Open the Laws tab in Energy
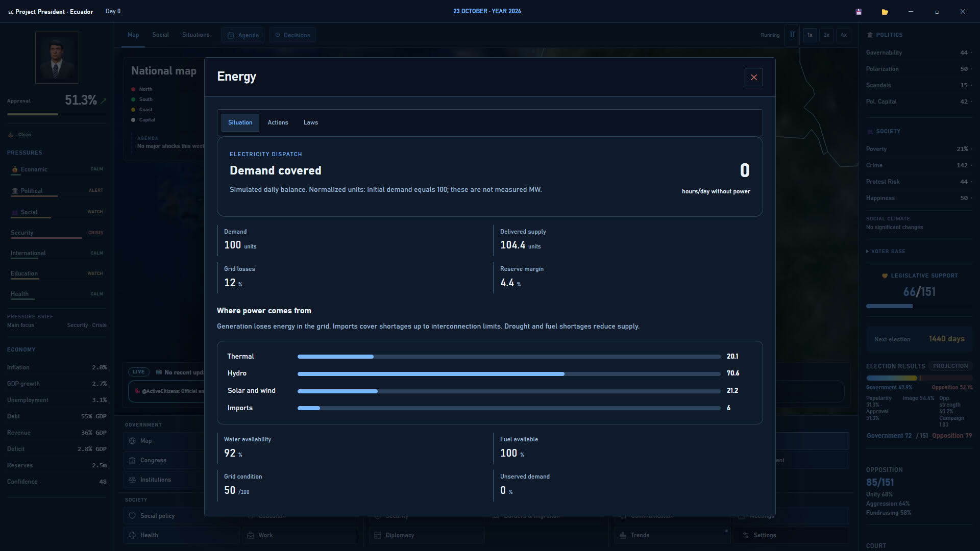980x551 pixels. (x=310, y=122)
